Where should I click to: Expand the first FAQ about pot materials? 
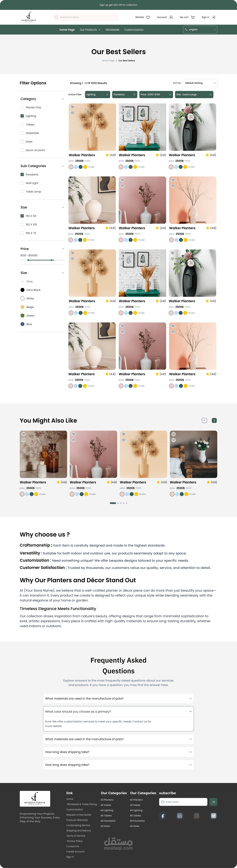(x=118, y=698)
